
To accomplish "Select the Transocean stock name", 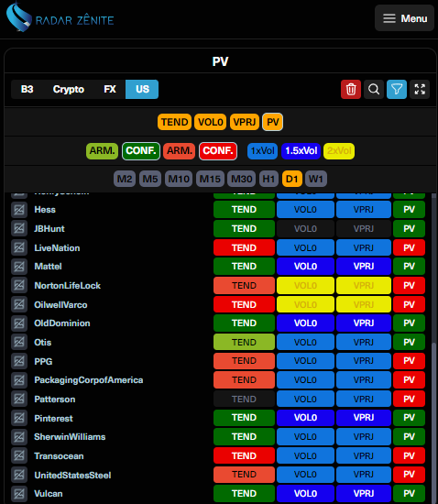I will coord(59,456).
